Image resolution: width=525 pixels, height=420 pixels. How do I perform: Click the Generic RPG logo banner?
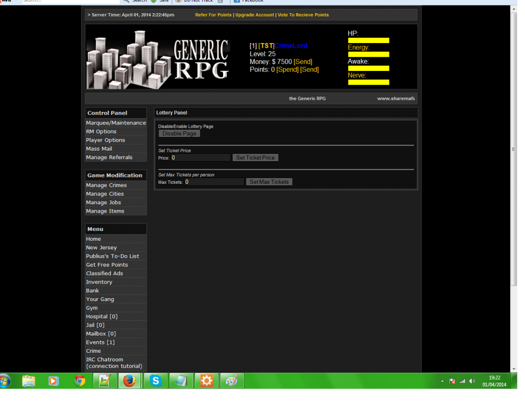point(159,57)
